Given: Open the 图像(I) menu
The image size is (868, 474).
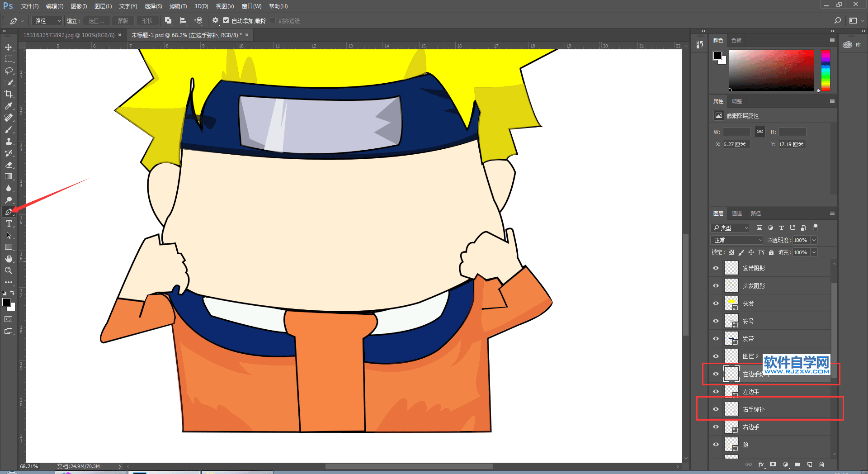Looking at the screenshot, I should click(79, 6).
